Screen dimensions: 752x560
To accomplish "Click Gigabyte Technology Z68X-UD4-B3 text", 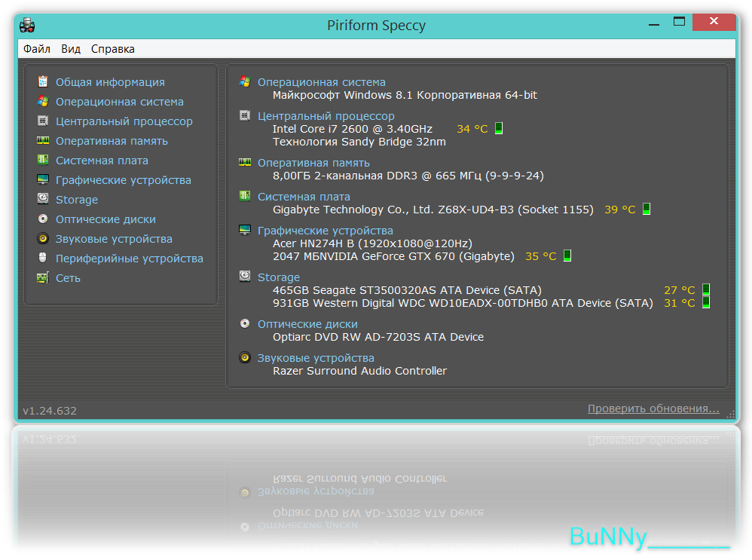I will [433, 210].
